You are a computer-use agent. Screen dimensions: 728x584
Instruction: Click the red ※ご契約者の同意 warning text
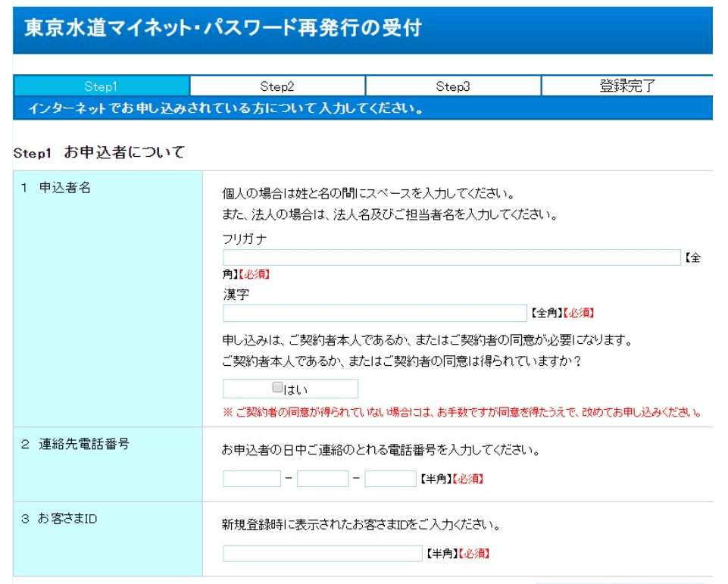(462, 412)
